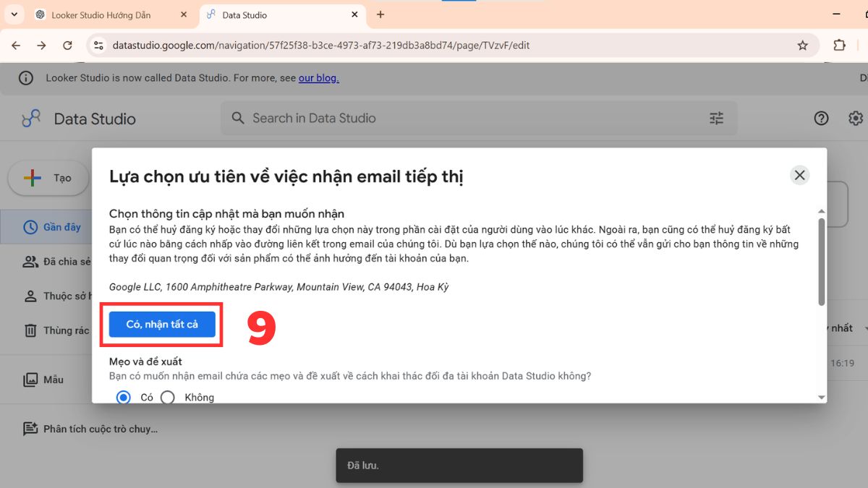868x488 pixels.
Task: Open search filter options icon
Action: click(x=716, y=118)
